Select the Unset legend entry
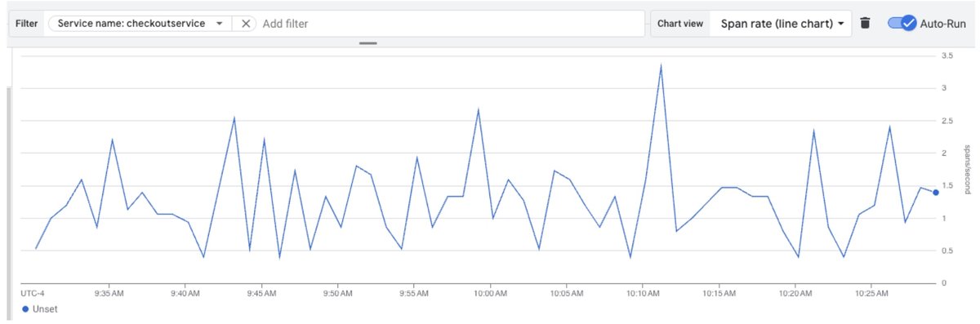 40,309
